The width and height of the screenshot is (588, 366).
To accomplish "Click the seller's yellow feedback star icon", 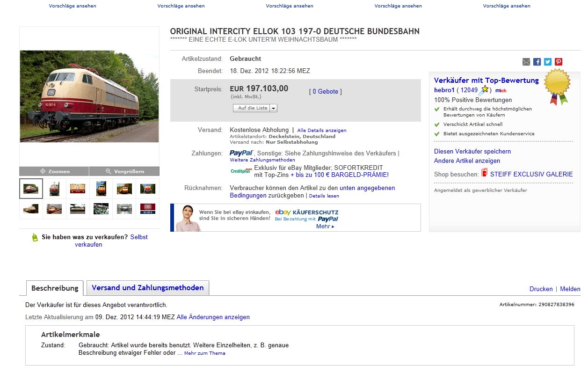I will point(485,89).
